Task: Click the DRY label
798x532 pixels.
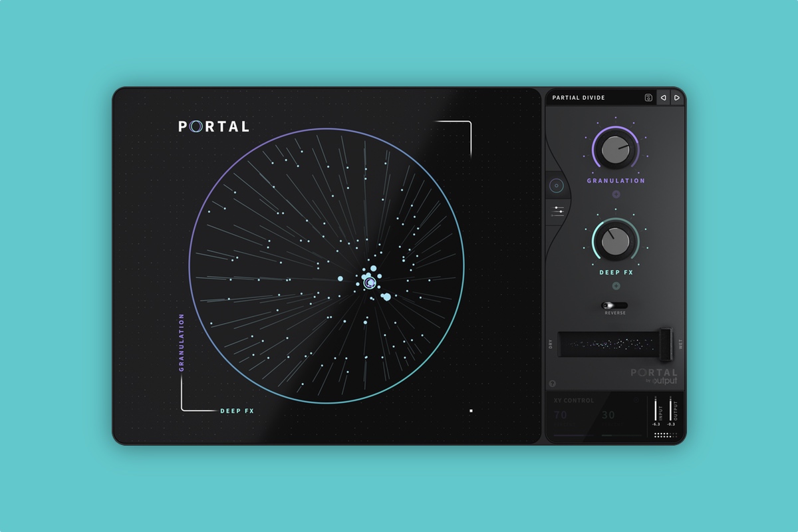Action: click(x=551, y=344)
